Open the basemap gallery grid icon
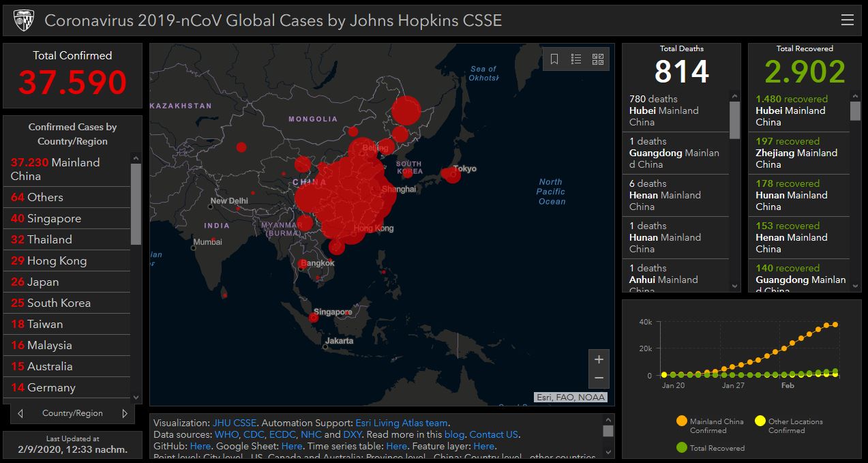 point(598,59)
